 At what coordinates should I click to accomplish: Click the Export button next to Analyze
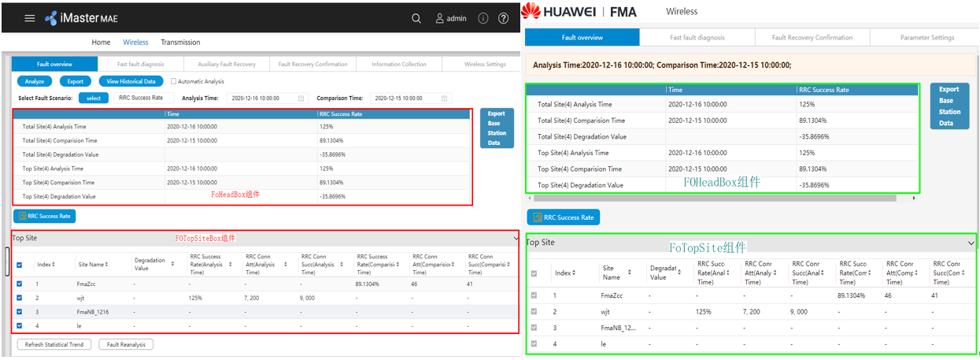click(x=76, y=81)
